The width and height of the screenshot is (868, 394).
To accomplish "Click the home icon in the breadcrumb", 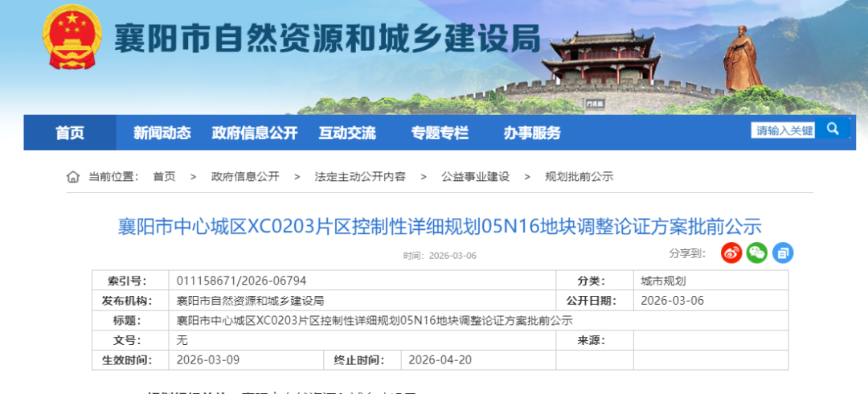I will point(73,177).
